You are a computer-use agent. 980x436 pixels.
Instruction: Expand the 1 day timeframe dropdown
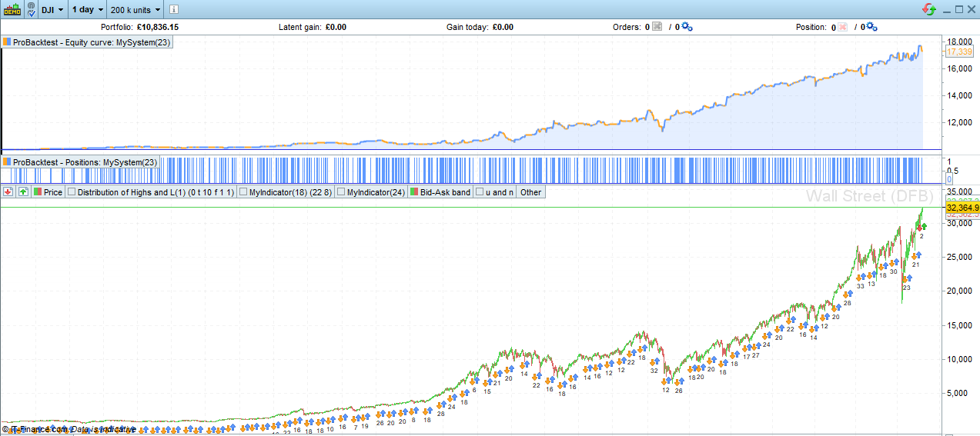click(87, 10)
